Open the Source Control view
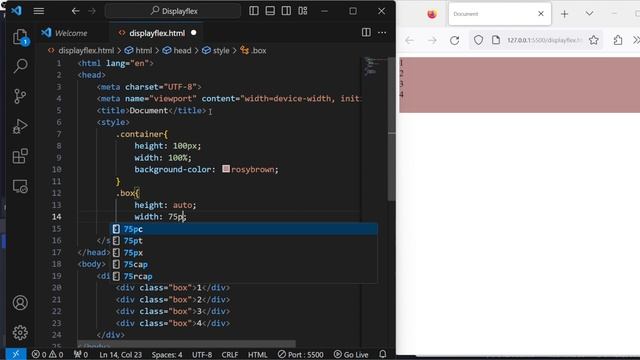Viewport: 640px width, 360px height. (x=20, y=96)
